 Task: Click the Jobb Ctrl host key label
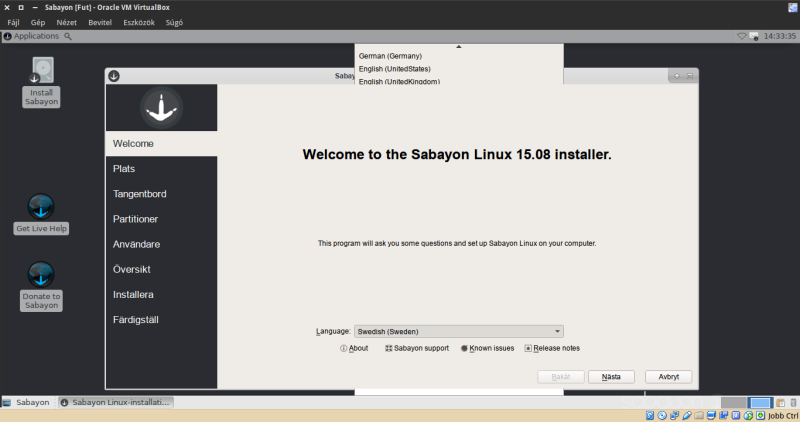tap(783, 416)
